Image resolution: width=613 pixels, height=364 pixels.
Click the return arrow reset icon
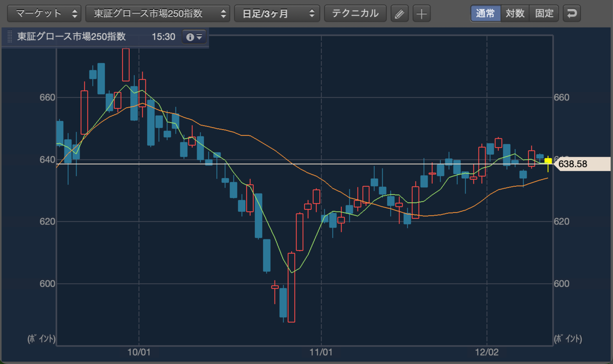click(x=572, y=13)
